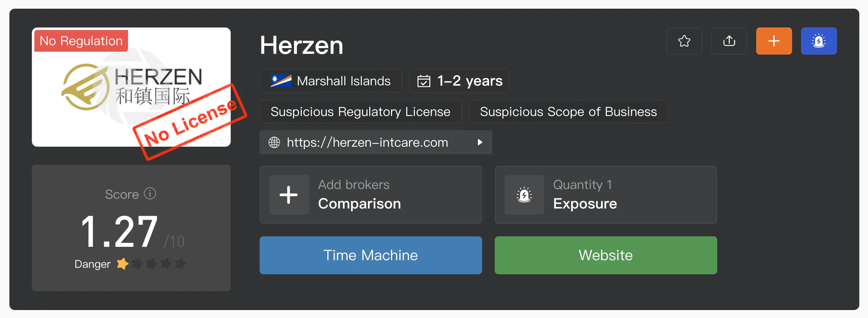Click the siren icon in Quantity 1 Exposure
Viewport: 868px width, 318px height.
(524, 195)
